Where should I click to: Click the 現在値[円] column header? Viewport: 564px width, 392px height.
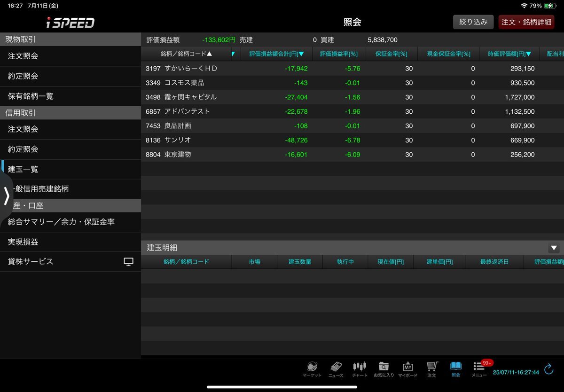click(391, 262)
